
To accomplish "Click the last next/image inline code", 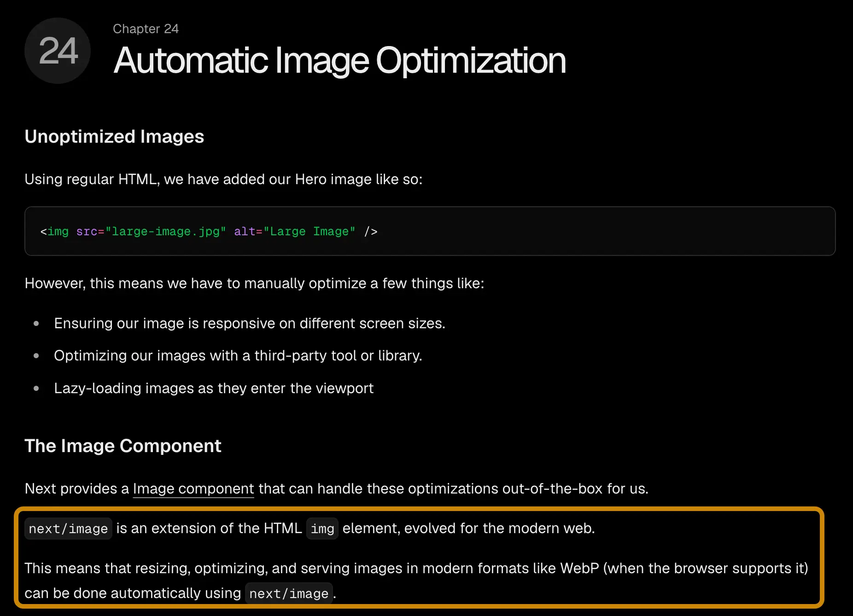I will tap(289, 593).
